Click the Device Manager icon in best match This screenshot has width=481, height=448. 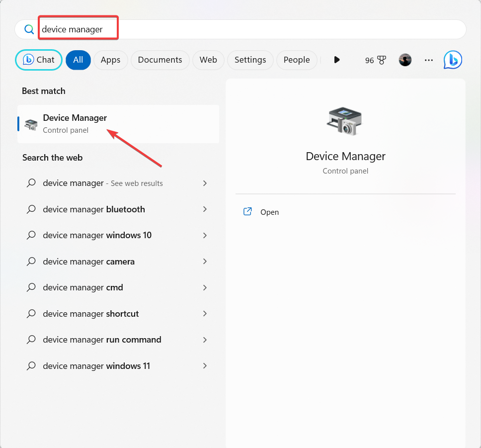(31, 125)
